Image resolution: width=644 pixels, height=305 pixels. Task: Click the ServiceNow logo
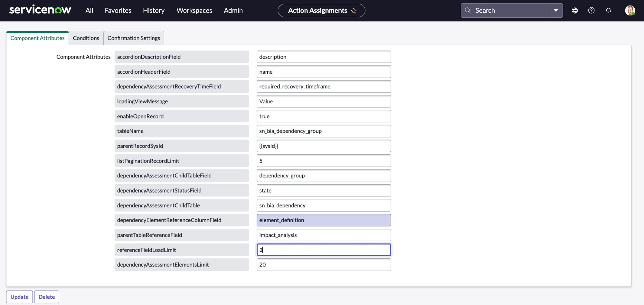click(x=40, y=10)
